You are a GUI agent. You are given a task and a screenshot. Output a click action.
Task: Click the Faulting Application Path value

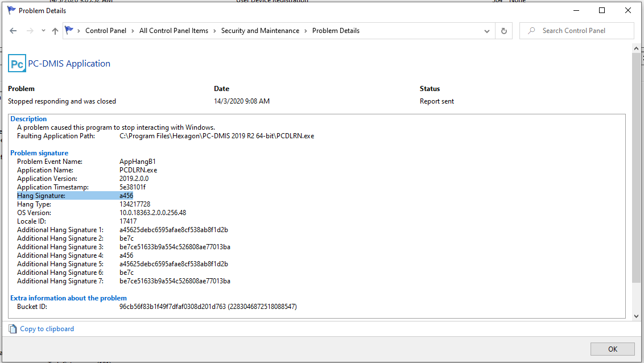217,136
